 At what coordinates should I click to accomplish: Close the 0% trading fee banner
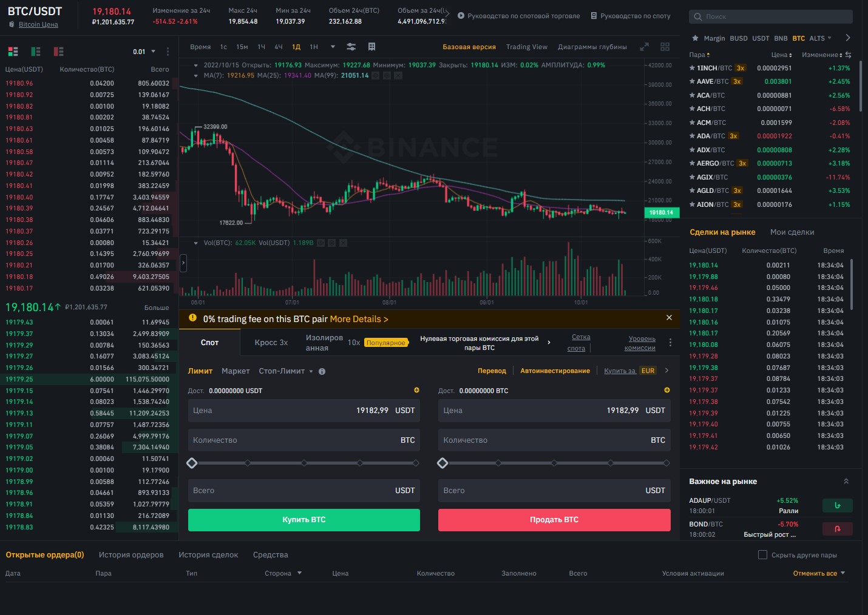click(669, 318)
